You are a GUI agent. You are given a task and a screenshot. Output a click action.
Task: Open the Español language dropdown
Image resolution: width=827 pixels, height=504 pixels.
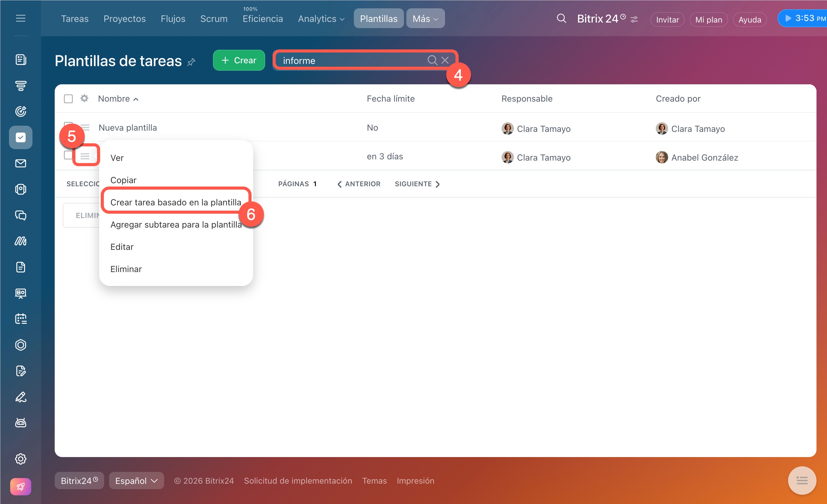(x=136, y=481)
